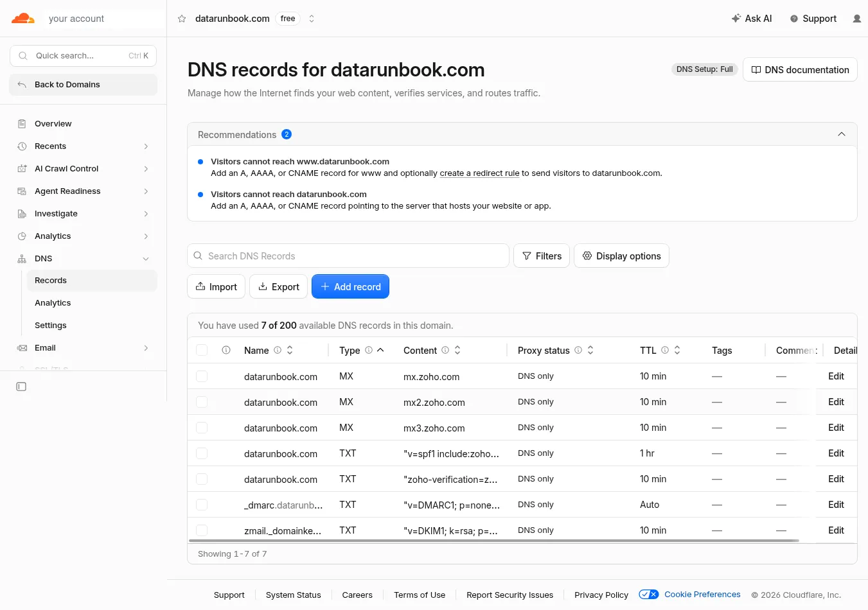Screen dimensions: 868x610
Task: Select the mx.zoho.com record checkbox
Action: [202, 376]
